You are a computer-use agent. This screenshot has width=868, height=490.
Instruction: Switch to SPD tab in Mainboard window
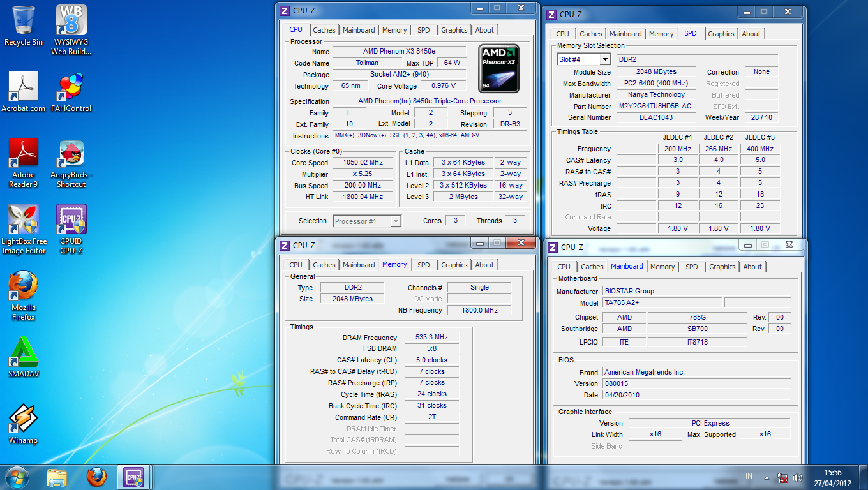(692, 267)
